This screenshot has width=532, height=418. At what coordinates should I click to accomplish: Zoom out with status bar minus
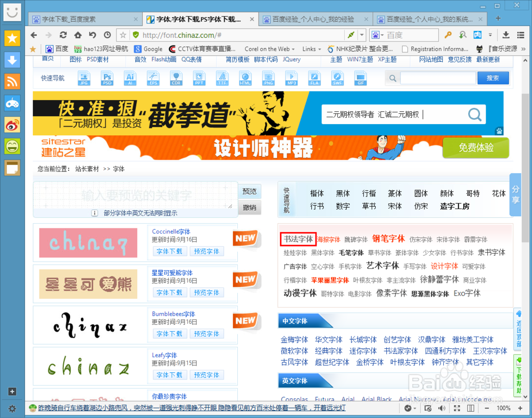click(x=487, y=408)
